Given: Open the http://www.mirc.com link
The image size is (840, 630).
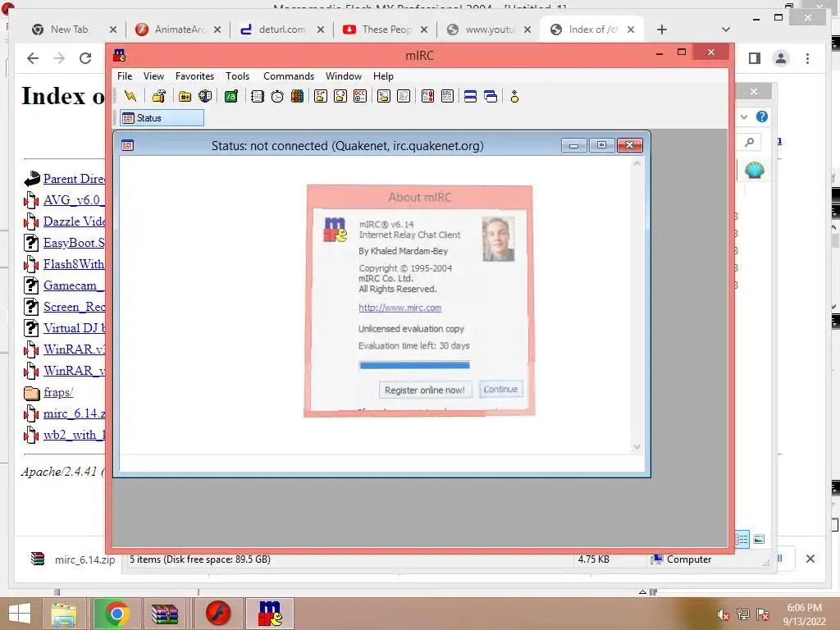Looking at the screenshot, I should 400,308.
